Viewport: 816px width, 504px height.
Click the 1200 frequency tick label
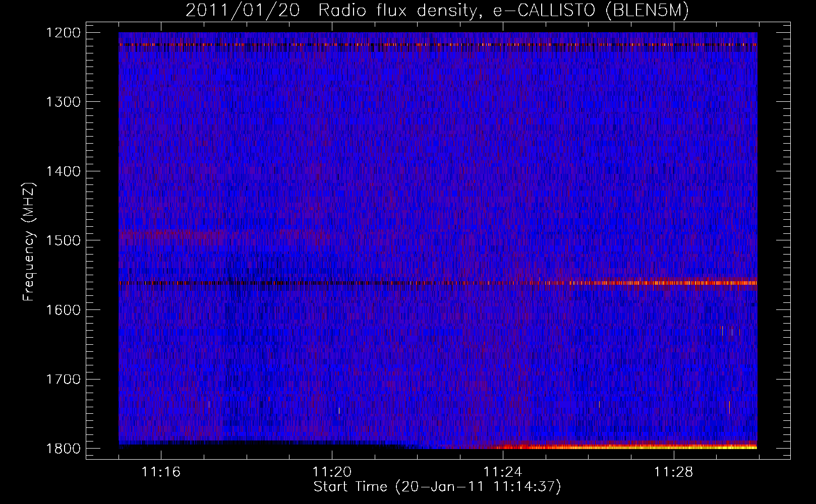pos(63,33)
